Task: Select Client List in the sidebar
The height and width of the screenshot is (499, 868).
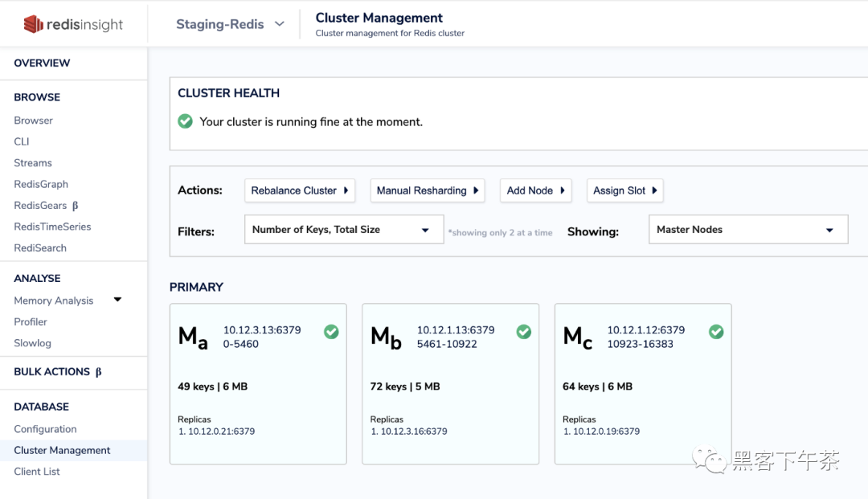Action: click(37, 472)
